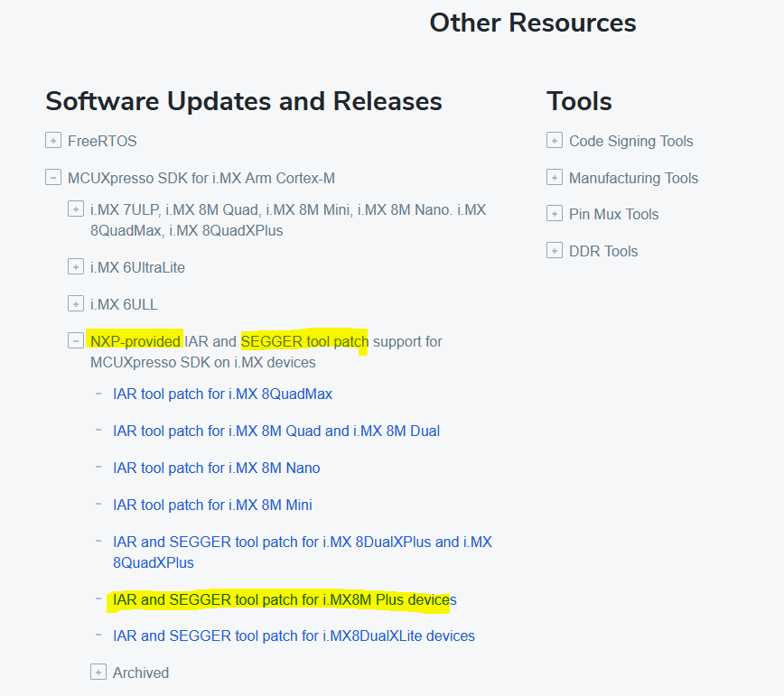
Task: Collapse the MCUXpresso SDK for i.MX section
Action: (x=53, y=178)
